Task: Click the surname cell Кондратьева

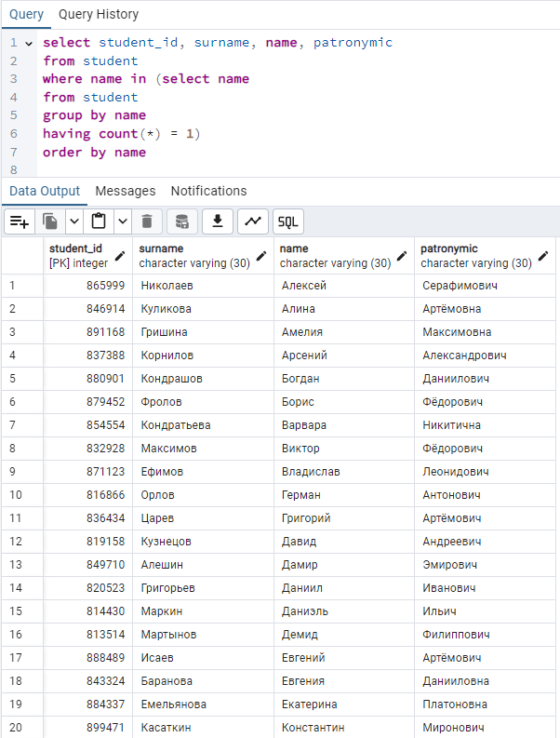Action: coord(204,425)
